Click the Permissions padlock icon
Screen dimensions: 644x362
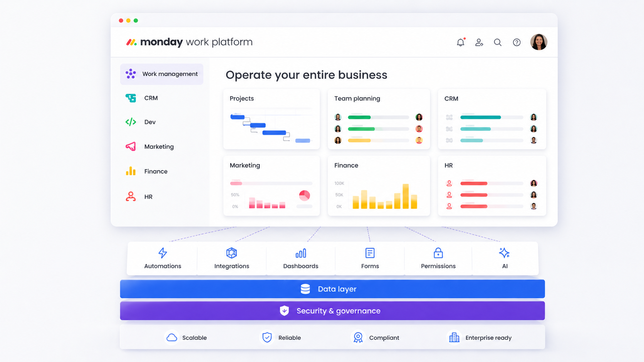pos(438,253)
